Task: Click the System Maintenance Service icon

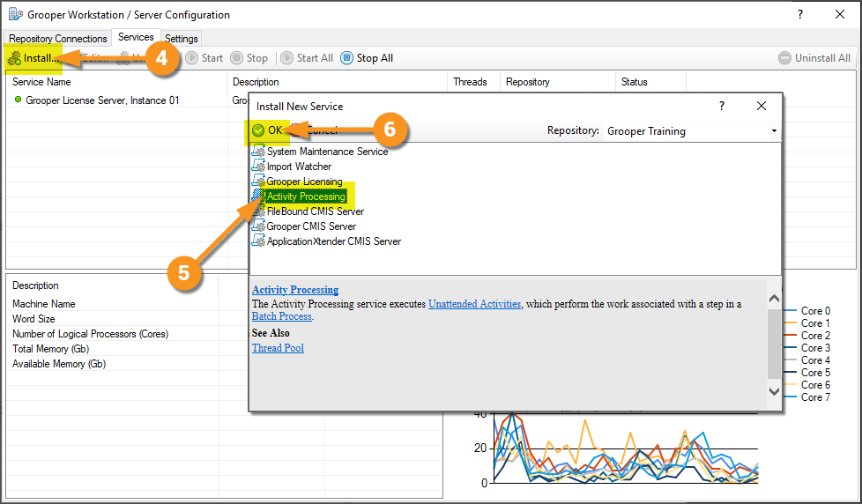Action: pos(258,152)
